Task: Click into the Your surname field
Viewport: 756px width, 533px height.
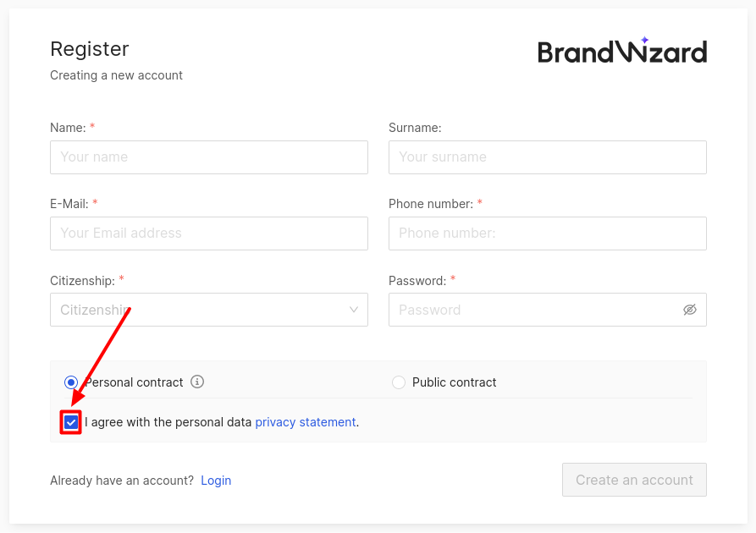Action: (547, 157)
